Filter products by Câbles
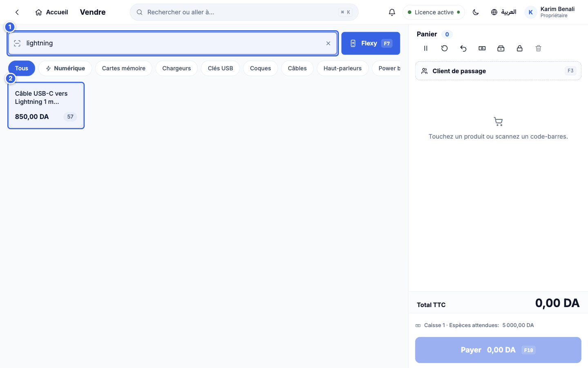This screenshot has width=588, height=368. 297,68
